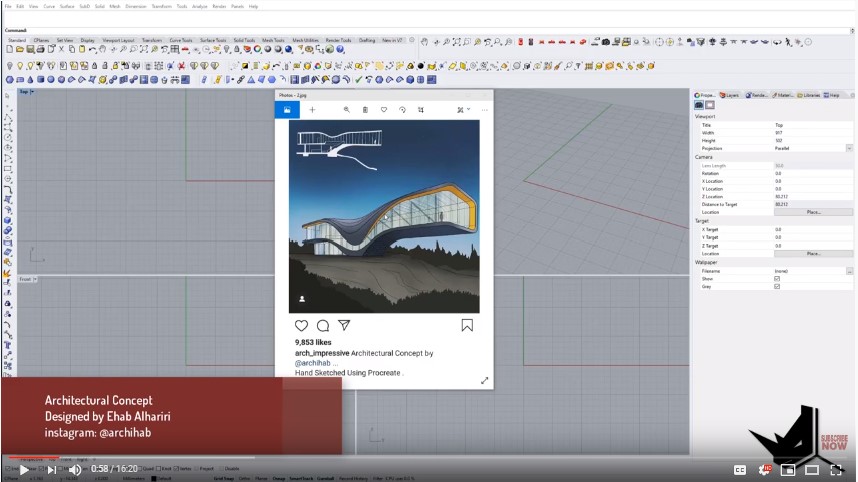Instagram bookmark save icon

(x=467, y=326)
